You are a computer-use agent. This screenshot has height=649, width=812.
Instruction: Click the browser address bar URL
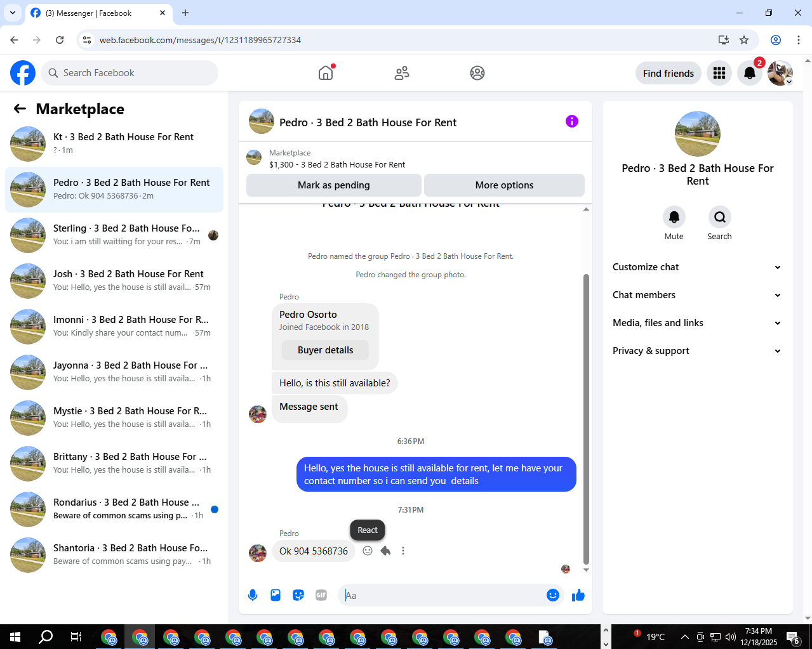tap(200, 40)
